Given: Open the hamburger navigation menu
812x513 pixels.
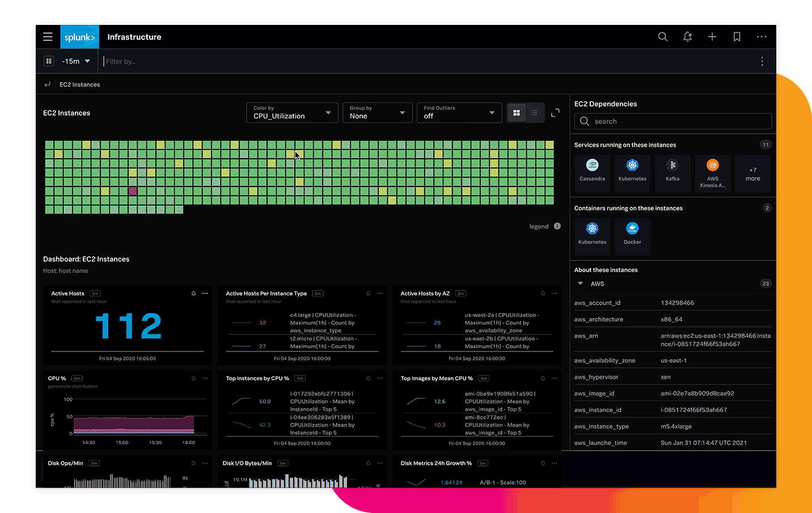Looking at the screenshot, I should click(x=48, y=37).
